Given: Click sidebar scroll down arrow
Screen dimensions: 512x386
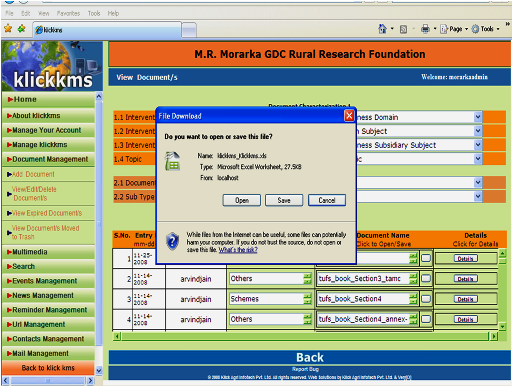Looking at the screenshot, I should 99,370.
